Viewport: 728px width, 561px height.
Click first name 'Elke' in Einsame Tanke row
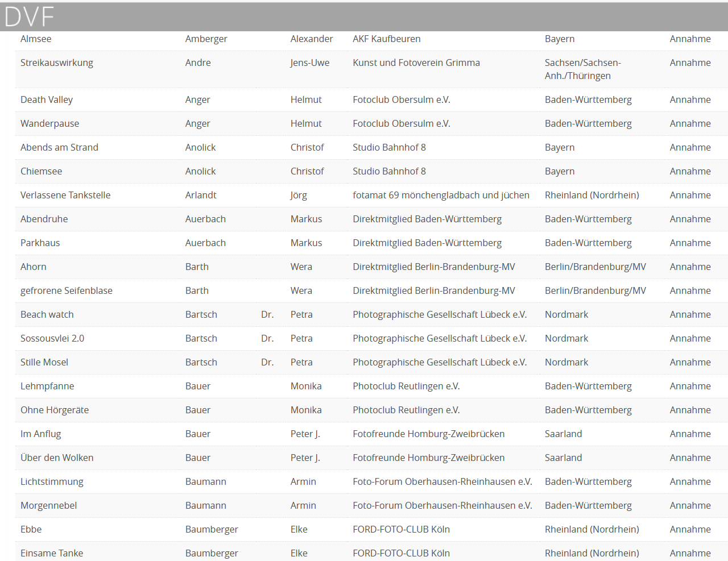[x=299, y=553]
